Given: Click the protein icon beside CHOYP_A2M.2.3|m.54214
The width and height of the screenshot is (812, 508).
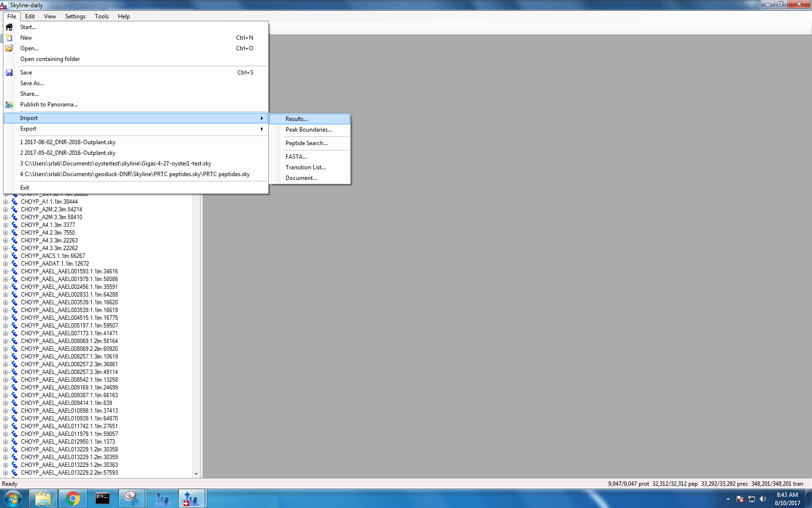Looking at the screenshot, I should coord(14,209).
